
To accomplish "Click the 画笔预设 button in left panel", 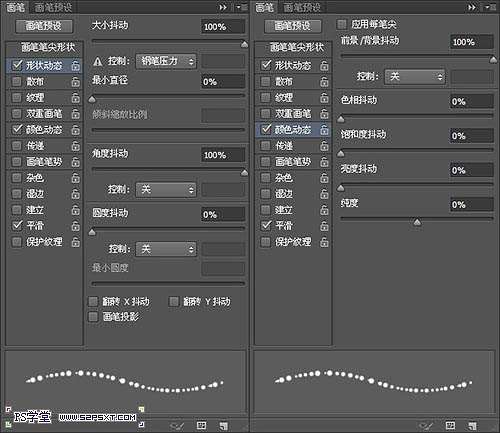I will click(x=44, y=26).
